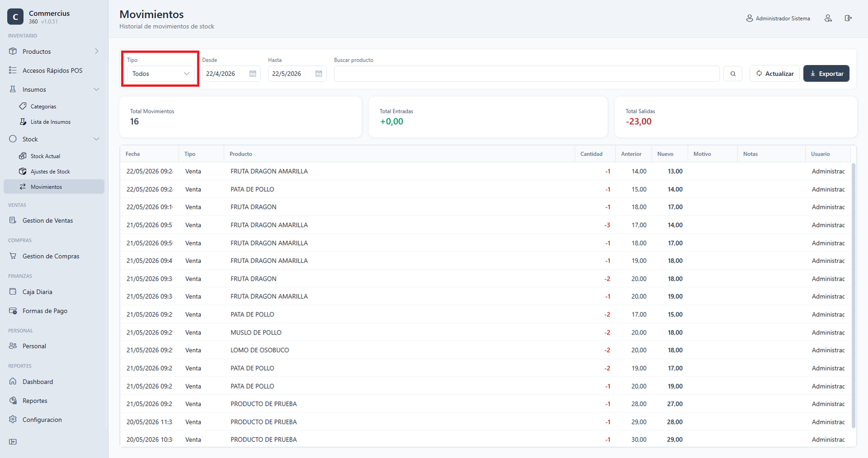This screenshot has width=868, height=458.
Task: Collapse the Stock section chevron
Action: [x=97, y=139]
